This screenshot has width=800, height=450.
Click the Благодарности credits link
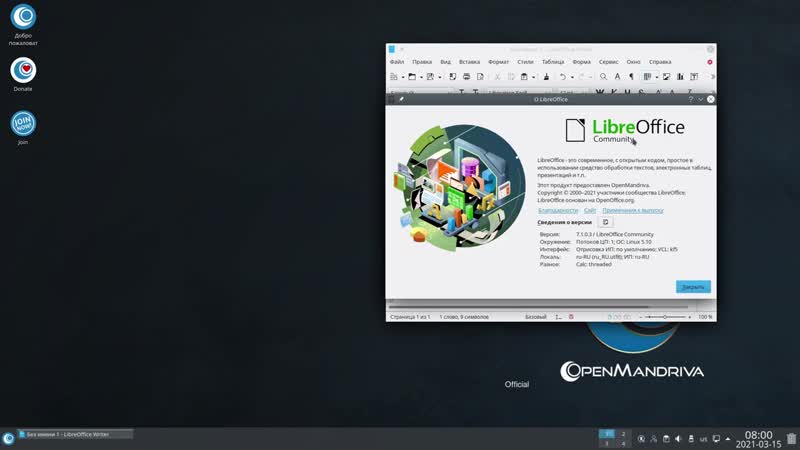click(x=558, y=210)
